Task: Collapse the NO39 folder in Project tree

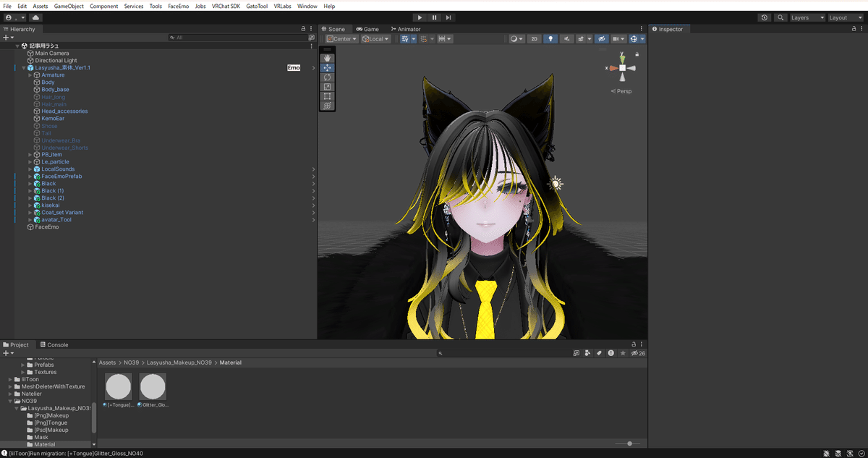Action: tap(10, 401)
